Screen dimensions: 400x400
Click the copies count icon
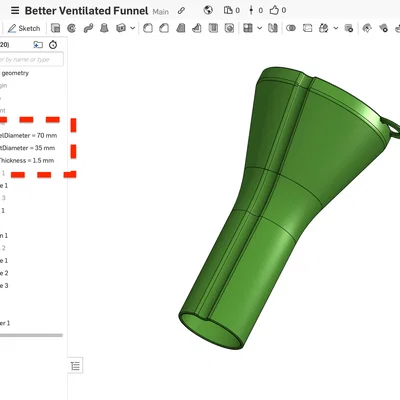pos(228,10)
